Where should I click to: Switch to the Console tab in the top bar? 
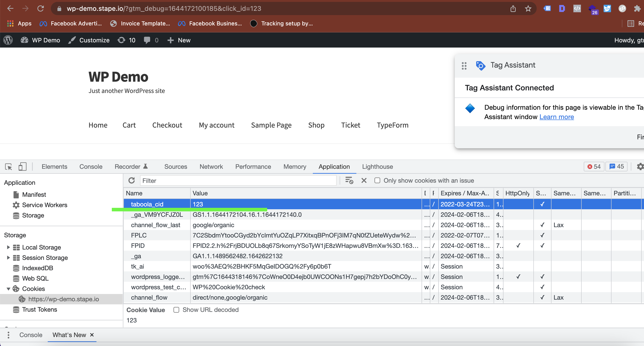coord(91,166)
